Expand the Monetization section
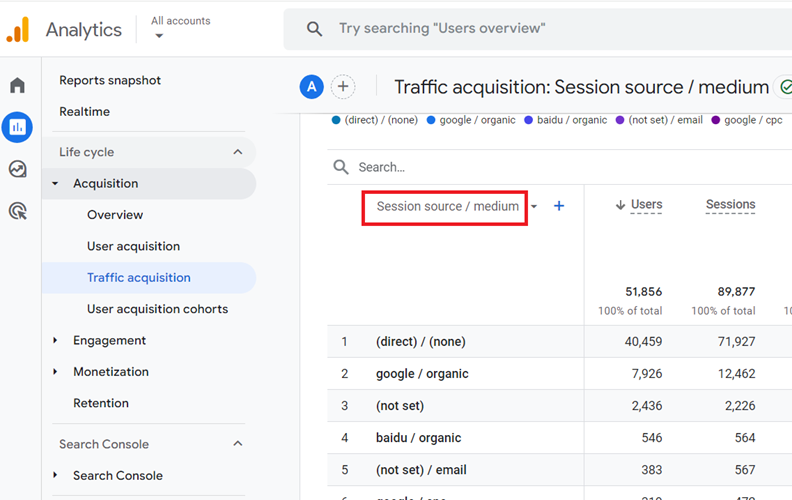792x500 pixels. [55, 372]
